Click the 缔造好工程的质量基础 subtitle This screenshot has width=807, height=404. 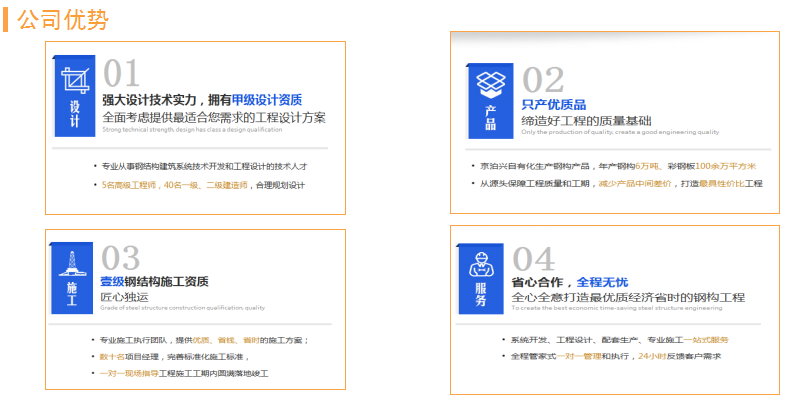579,120
